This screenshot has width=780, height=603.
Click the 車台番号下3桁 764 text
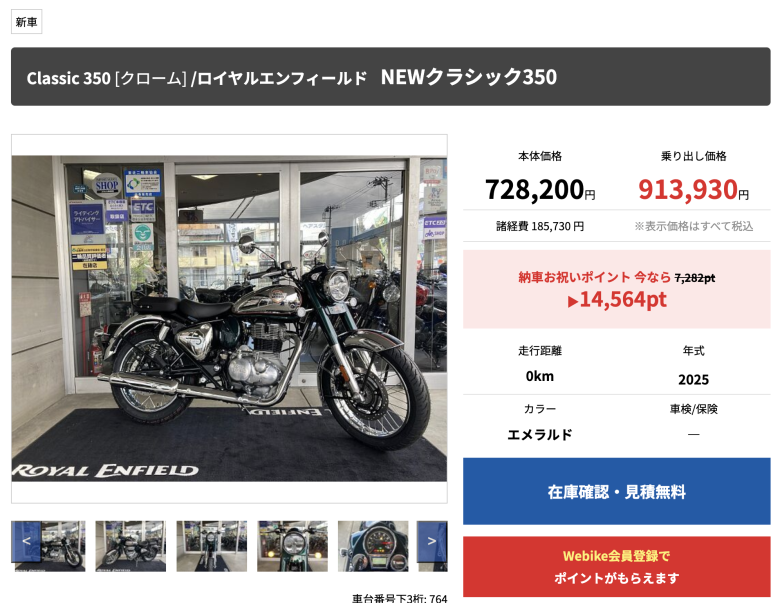(x=400, y=598)
